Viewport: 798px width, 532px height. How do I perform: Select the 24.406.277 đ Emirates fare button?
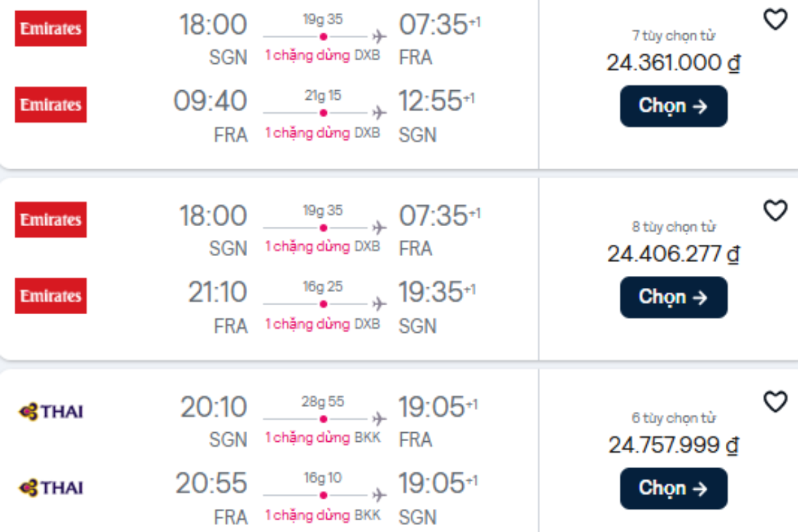coord(673,297)
